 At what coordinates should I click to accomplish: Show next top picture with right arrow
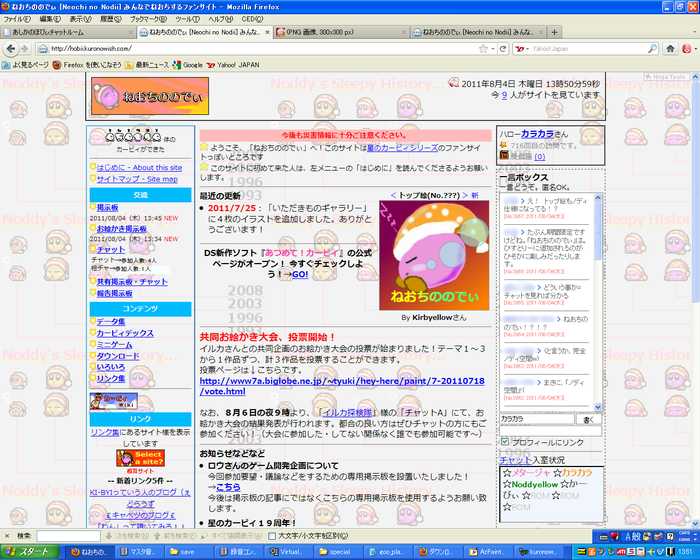465,195
